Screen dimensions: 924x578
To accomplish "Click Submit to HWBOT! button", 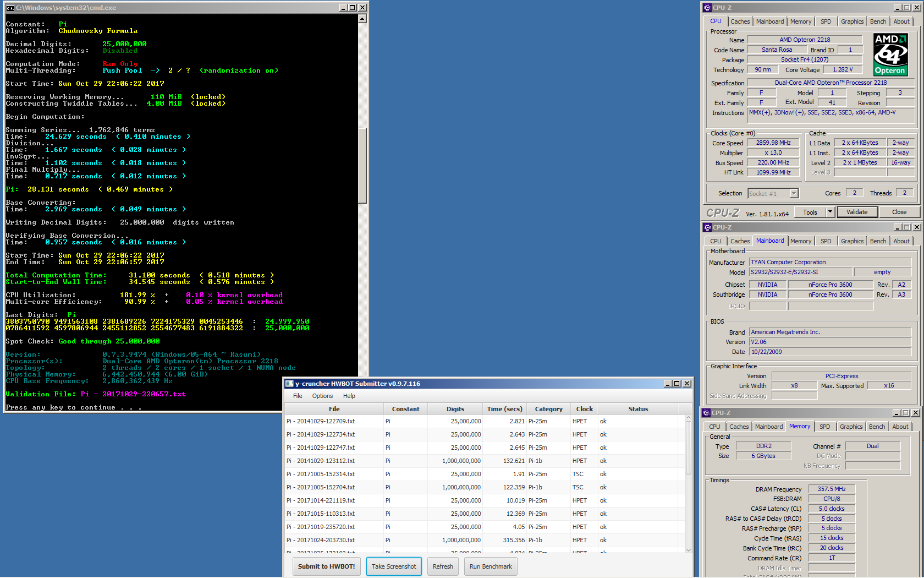I will [326, 566].
